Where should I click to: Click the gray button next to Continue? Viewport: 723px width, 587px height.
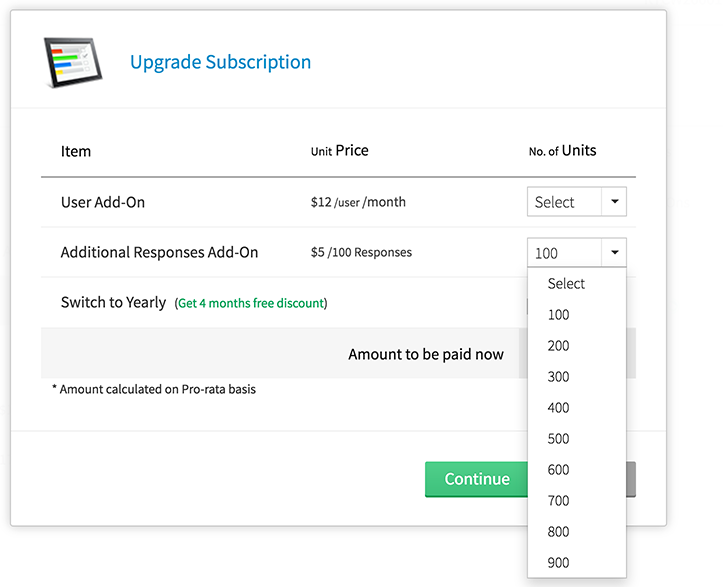[x=630, y=479]
